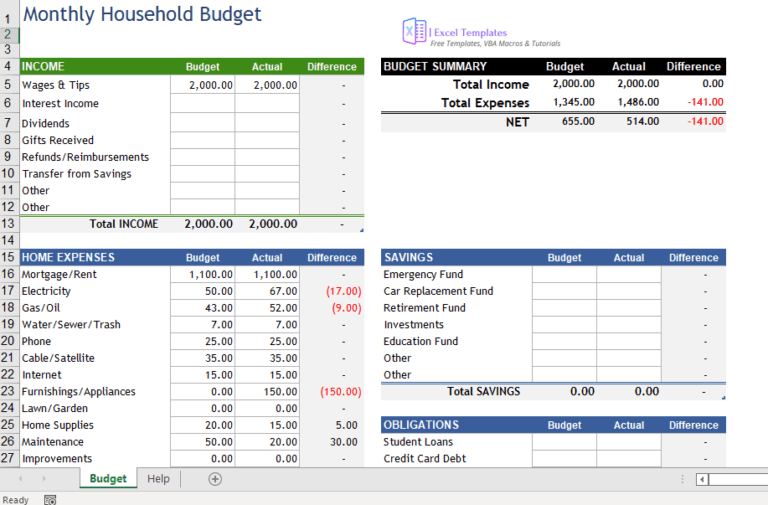The height and width of the screenshot is (505, 768).
Task: Click the horizontal scrollbar's left arrow
Action: tap(703, 479)
